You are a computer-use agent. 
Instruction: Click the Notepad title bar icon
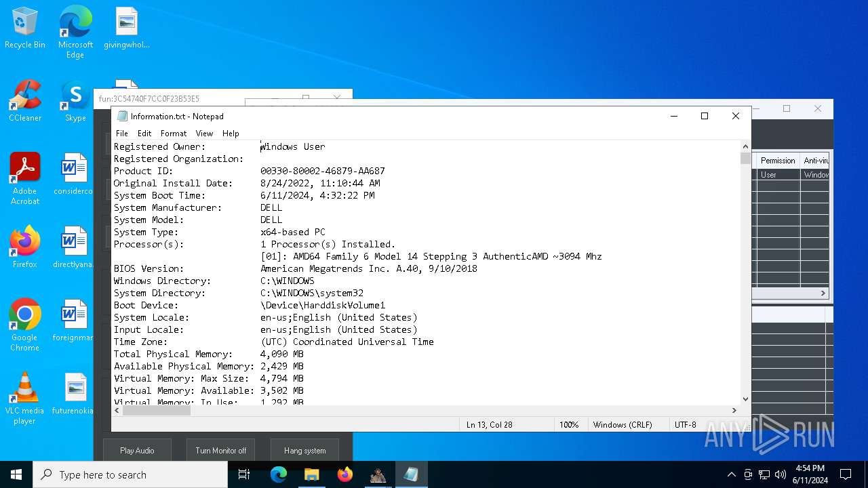click(122, 116)
